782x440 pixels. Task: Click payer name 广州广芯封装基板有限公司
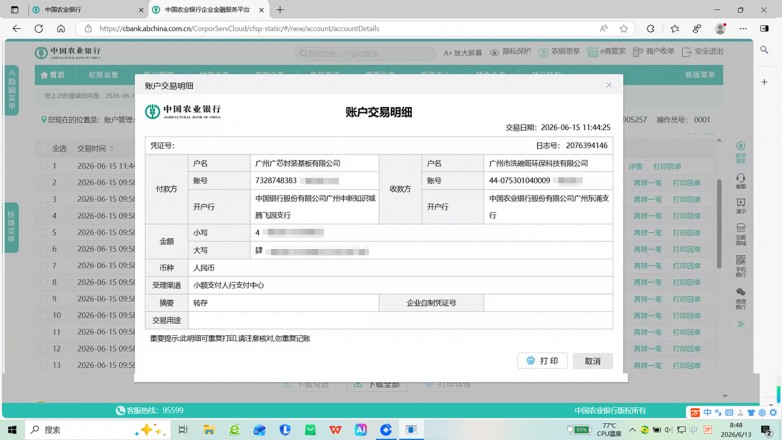coord(298,163)
